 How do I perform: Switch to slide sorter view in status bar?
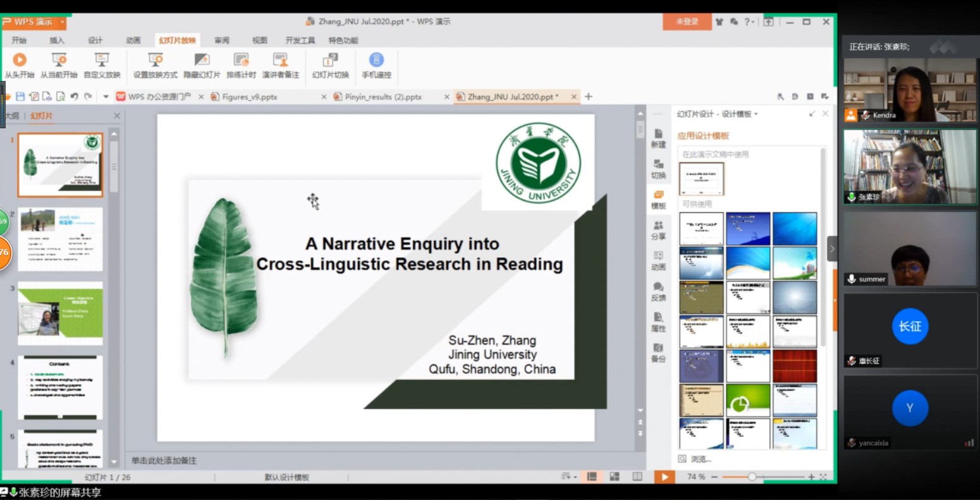[x=615, y=477]
